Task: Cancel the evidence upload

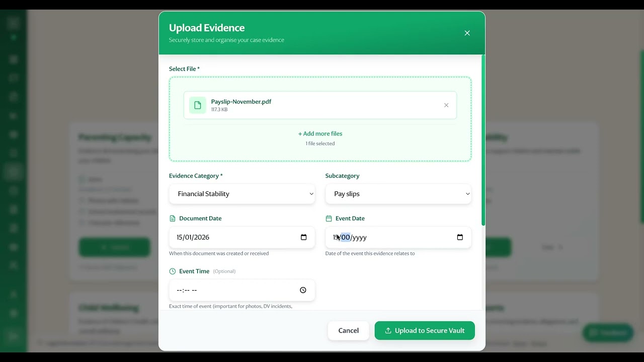Action: pyautogui.click(x=348, y=330)
